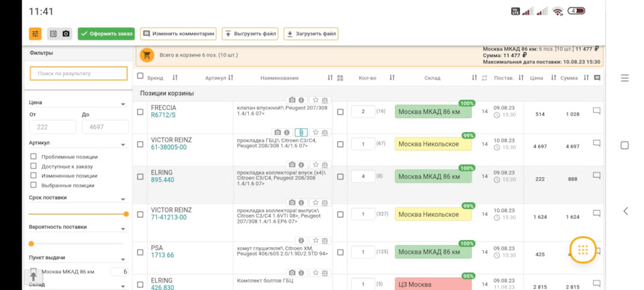644x290 pixels.
Task: Open article link 61-38005-00
Action: pos(169,147)
